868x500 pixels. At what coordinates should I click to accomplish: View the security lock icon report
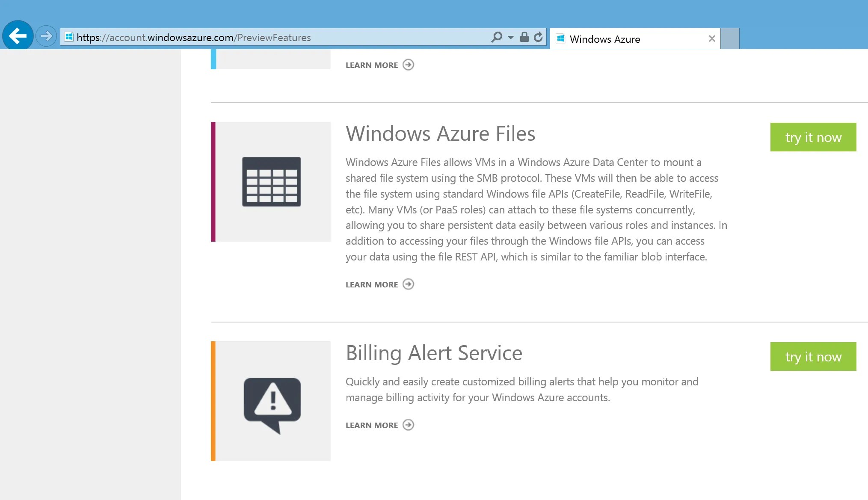tap(524, 37)
